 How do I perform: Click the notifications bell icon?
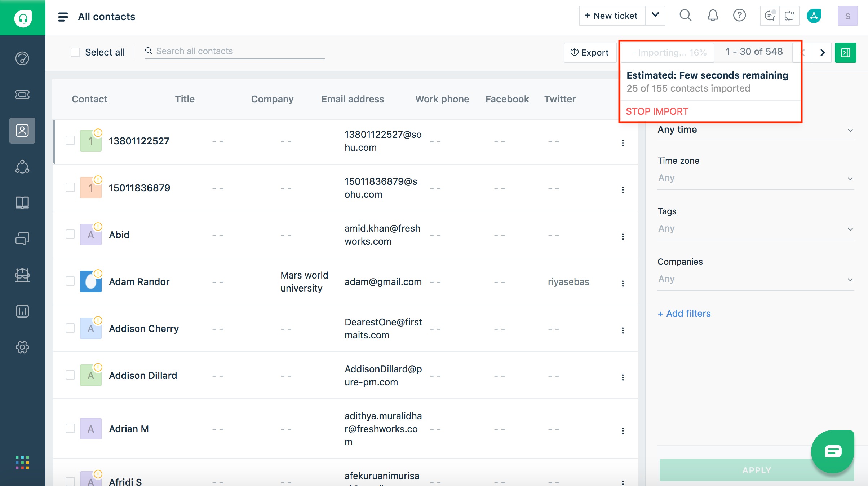[713, 16]
